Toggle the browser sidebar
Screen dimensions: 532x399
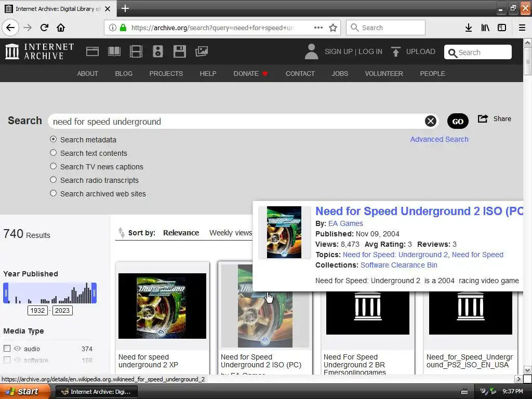click(x=502, y=28)
